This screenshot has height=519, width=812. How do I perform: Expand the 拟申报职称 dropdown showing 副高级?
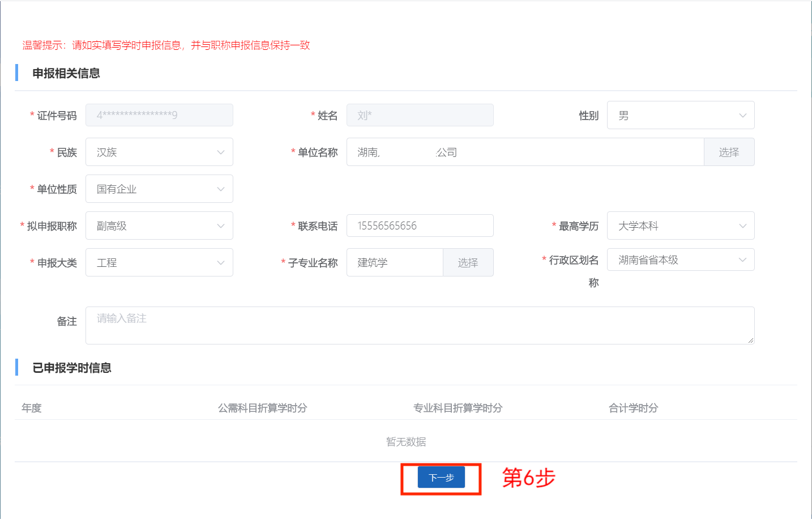[x=159, y=226]
